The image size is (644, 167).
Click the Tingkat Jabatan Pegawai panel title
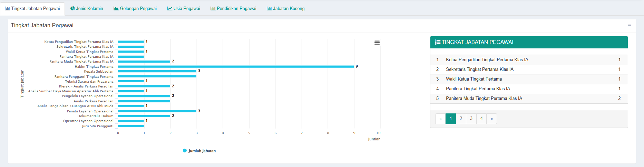click(42, 26)
